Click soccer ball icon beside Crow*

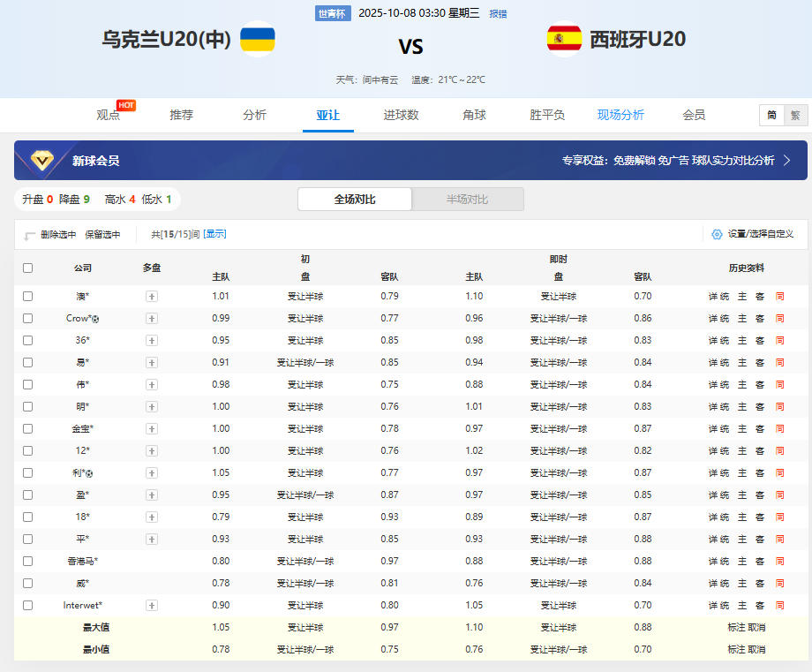tap(95, 319)
